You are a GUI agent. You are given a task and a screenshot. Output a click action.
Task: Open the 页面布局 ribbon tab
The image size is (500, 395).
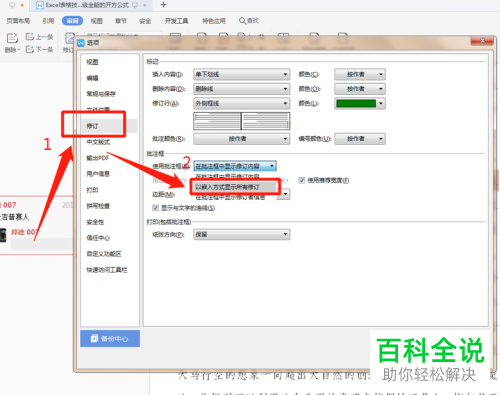pyautogui.click(x=18, y=21)
